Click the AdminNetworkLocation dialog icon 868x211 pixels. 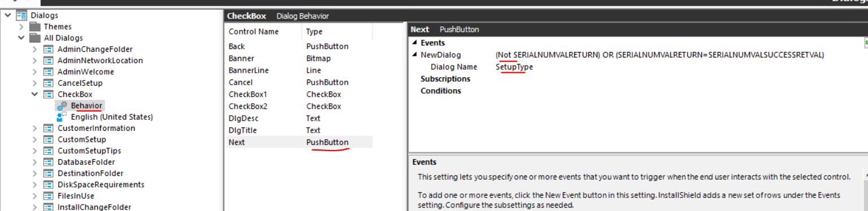click(49, 60)
